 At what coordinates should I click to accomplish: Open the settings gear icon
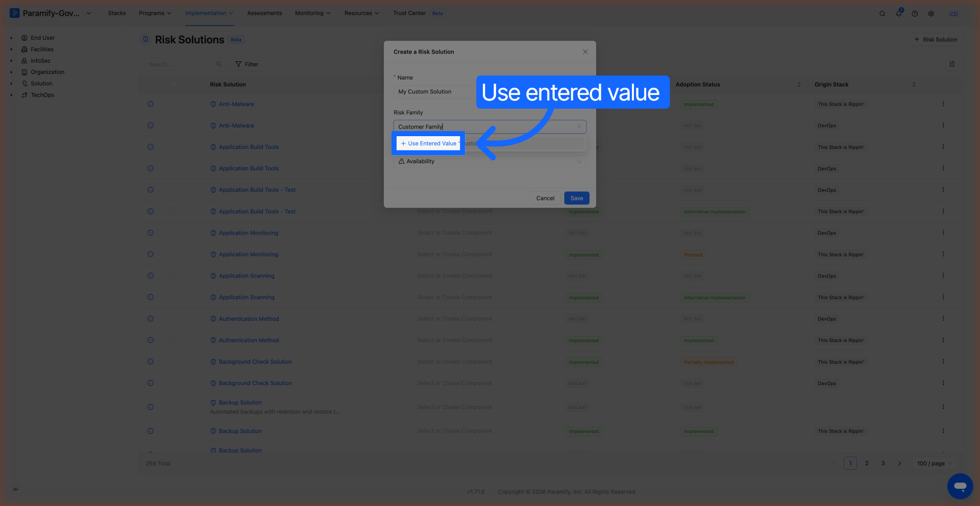click(x=931, y=14)
